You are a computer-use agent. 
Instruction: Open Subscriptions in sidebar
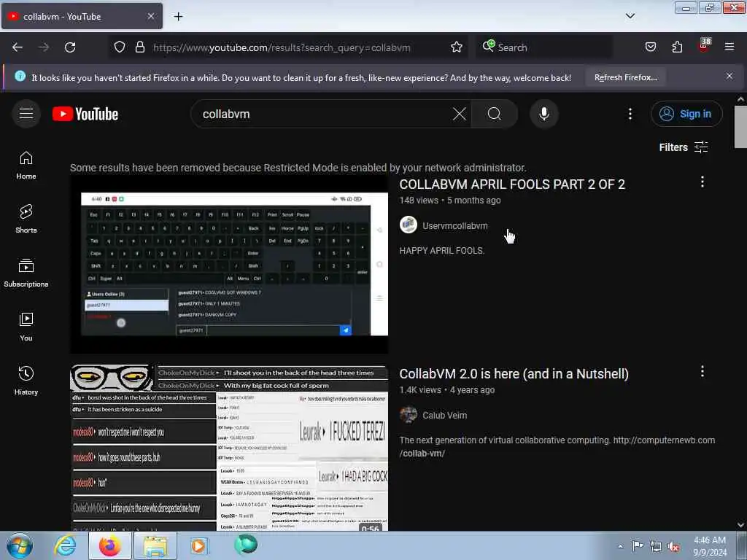[x=26, y=273]
